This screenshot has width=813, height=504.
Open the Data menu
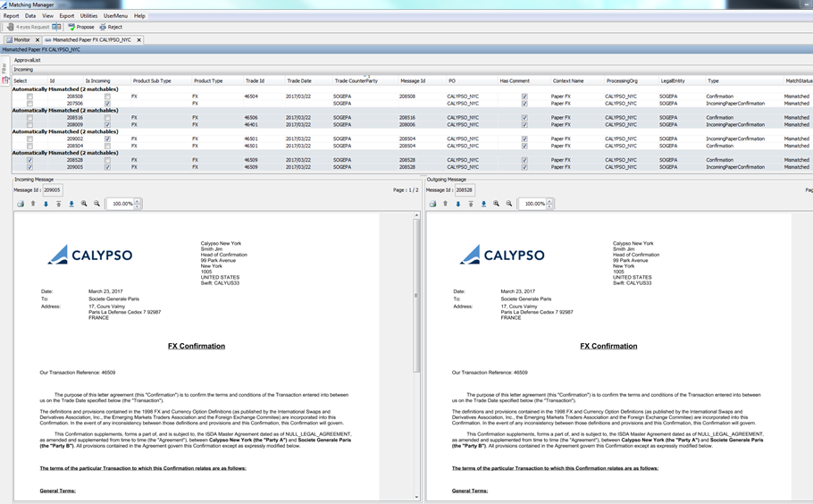click(x=30, y=16)
